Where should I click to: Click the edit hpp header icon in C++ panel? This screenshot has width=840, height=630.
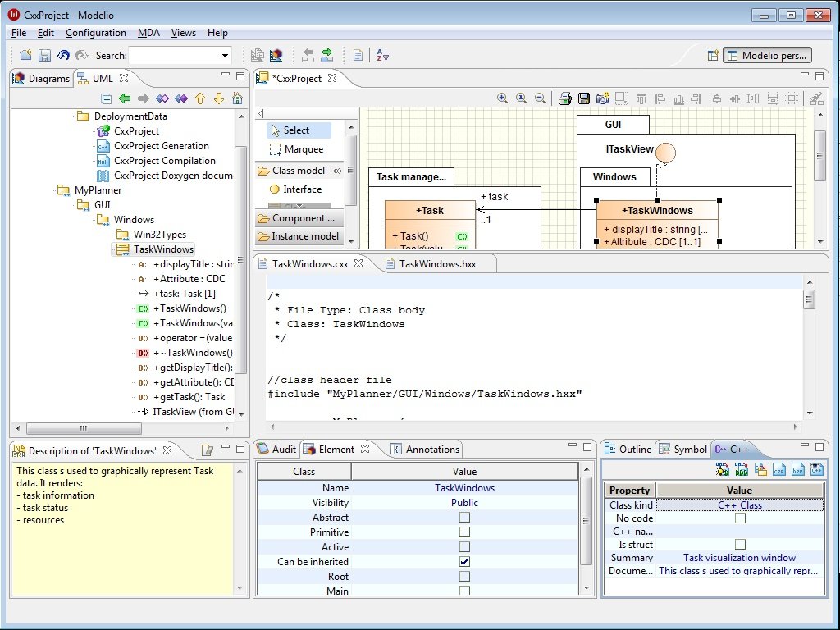[797, 469]
